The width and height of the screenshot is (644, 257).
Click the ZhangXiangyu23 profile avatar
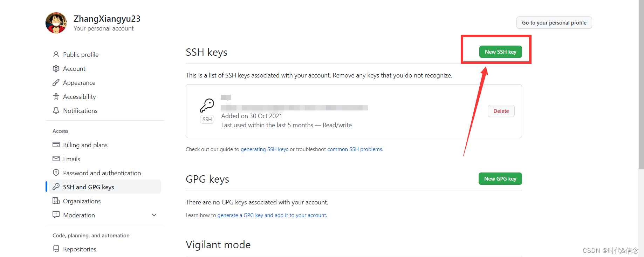point(56,23)
